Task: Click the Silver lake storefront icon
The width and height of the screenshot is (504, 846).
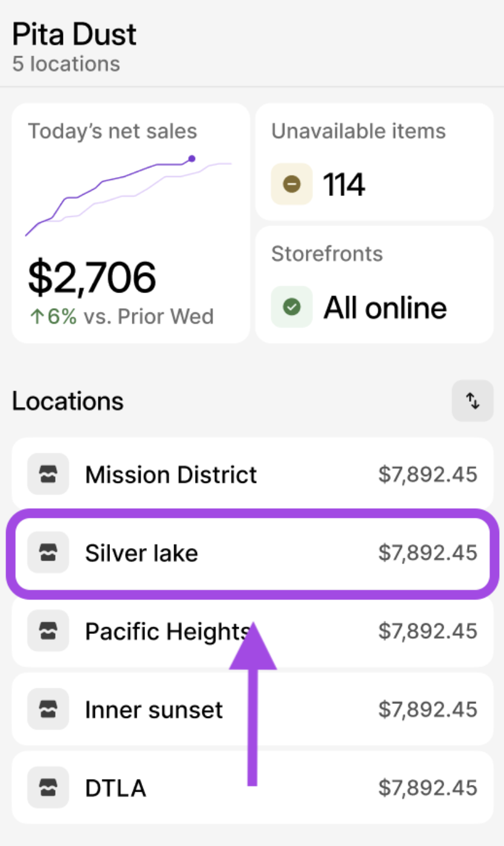Action: 48,552
